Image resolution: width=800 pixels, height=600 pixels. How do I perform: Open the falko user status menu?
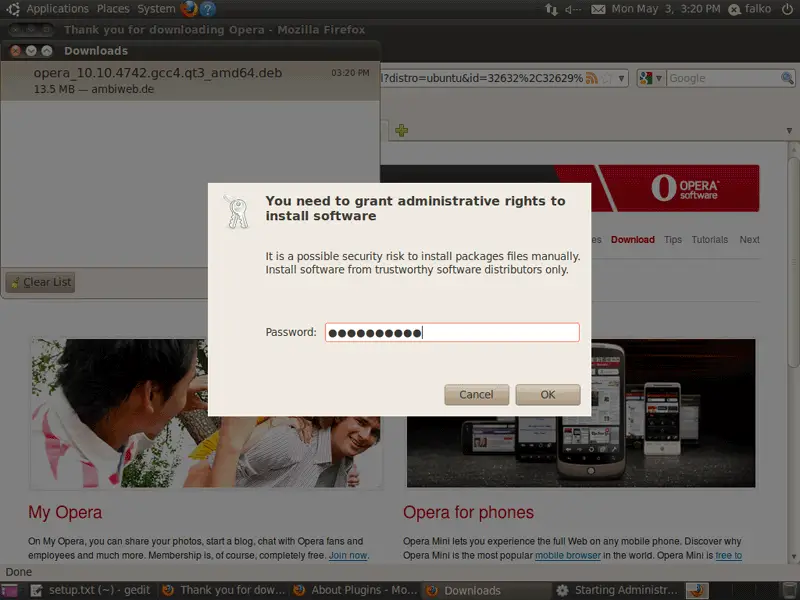(749, 9)
